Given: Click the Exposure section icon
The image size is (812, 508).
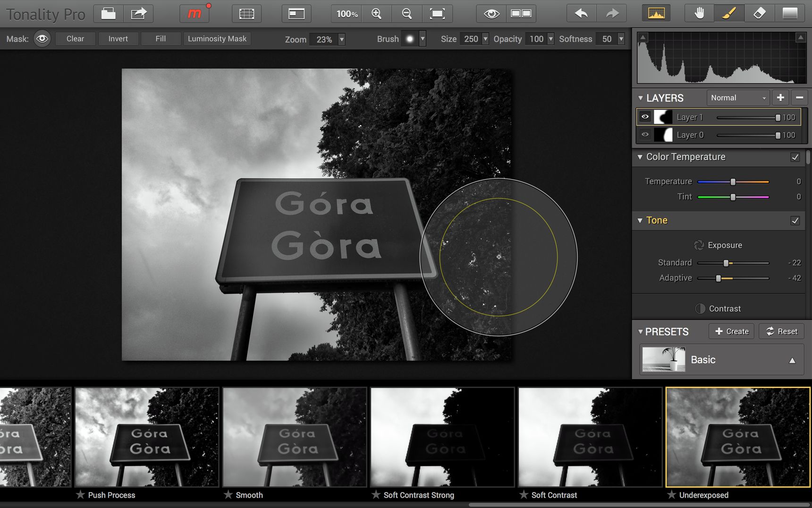Looking at the screenshot, I should pos(699,245).
